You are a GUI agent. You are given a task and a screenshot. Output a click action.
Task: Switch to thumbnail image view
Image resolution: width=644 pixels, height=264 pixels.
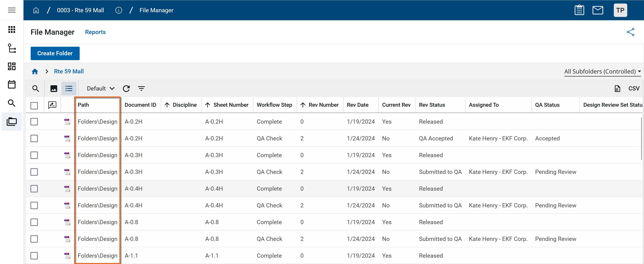coord(54,88)
